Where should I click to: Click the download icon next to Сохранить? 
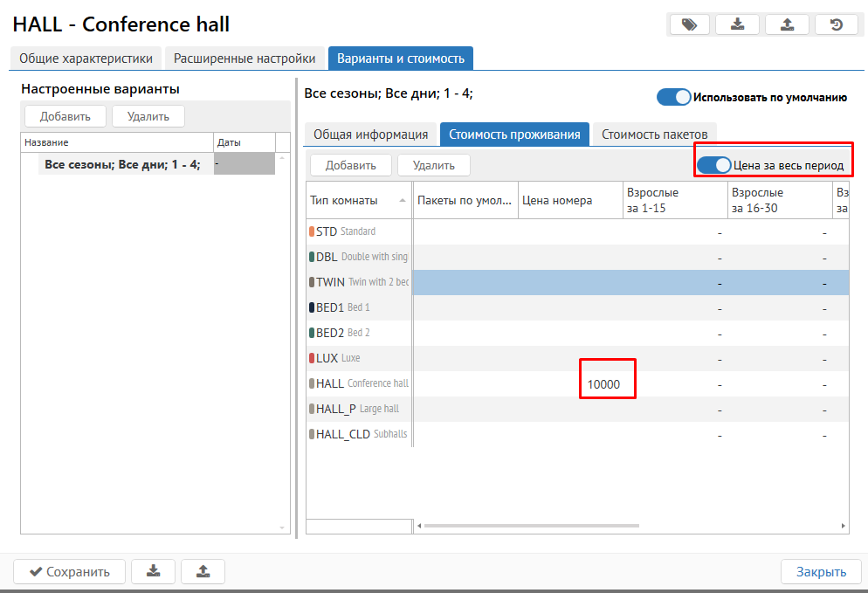153,571
